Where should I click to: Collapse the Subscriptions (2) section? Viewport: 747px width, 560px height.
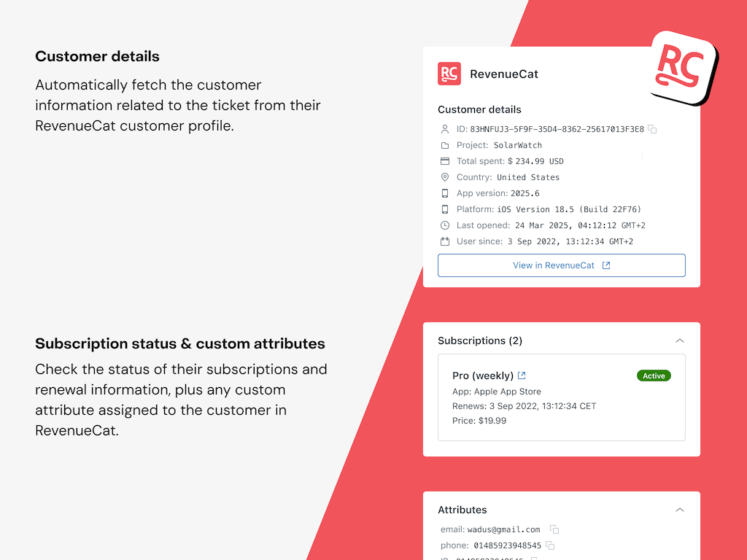pyautogui.click(x=680, y=341)
